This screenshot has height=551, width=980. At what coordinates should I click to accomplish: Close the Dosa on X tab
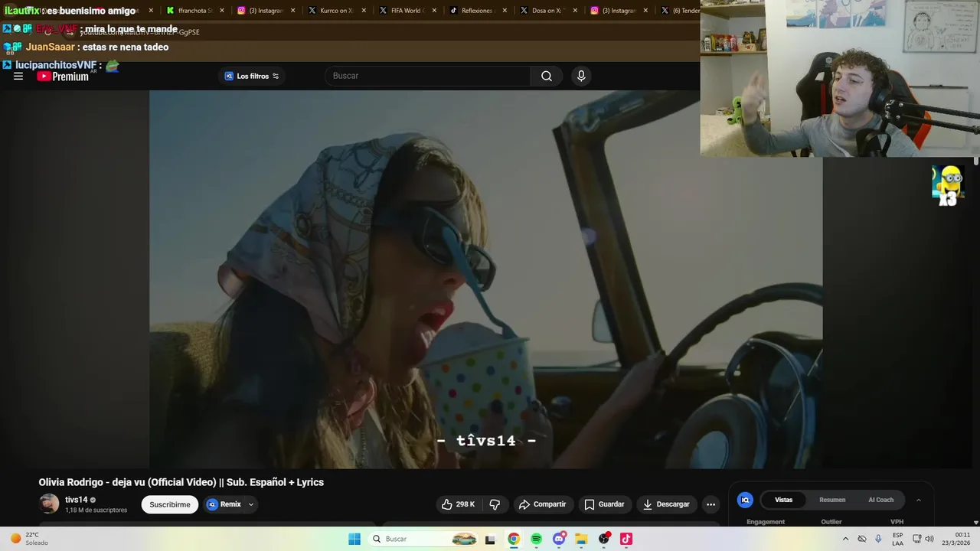click(x=576, y=11)
